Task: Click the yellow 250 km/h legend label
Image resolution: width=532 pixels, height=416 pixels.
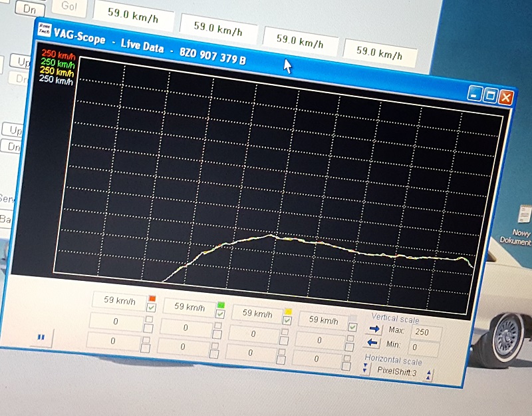Action: point(57,71)
